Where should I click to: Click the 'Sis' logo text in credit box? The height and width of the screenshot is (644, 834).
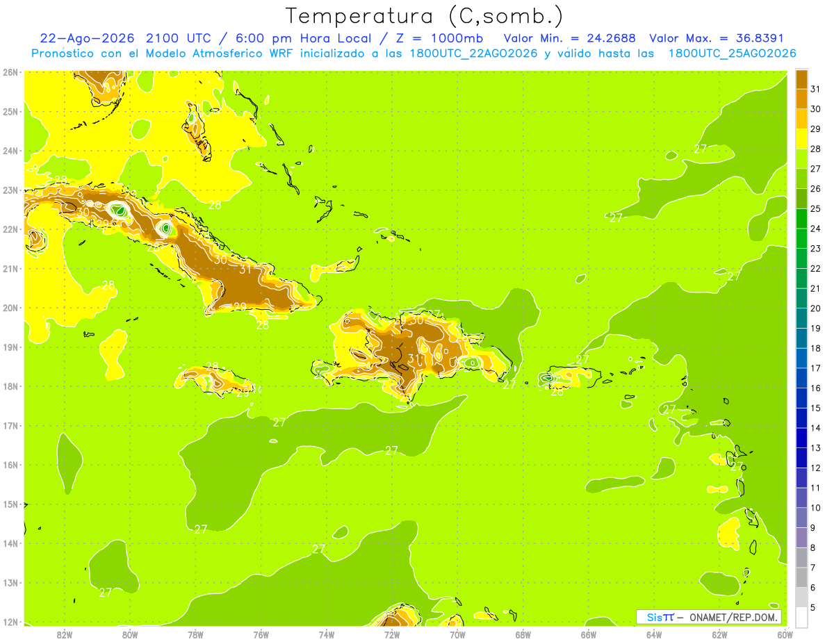(x=654, y=617)
